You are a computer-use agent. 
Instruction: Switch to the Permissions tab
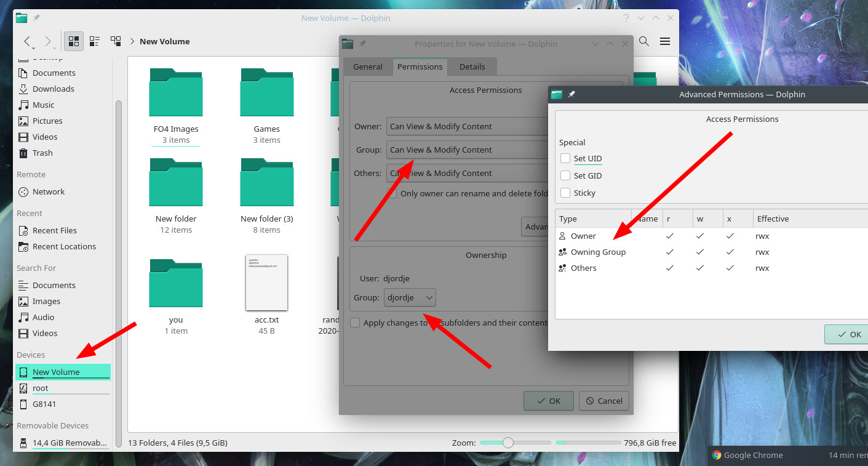tap(420, 66)
